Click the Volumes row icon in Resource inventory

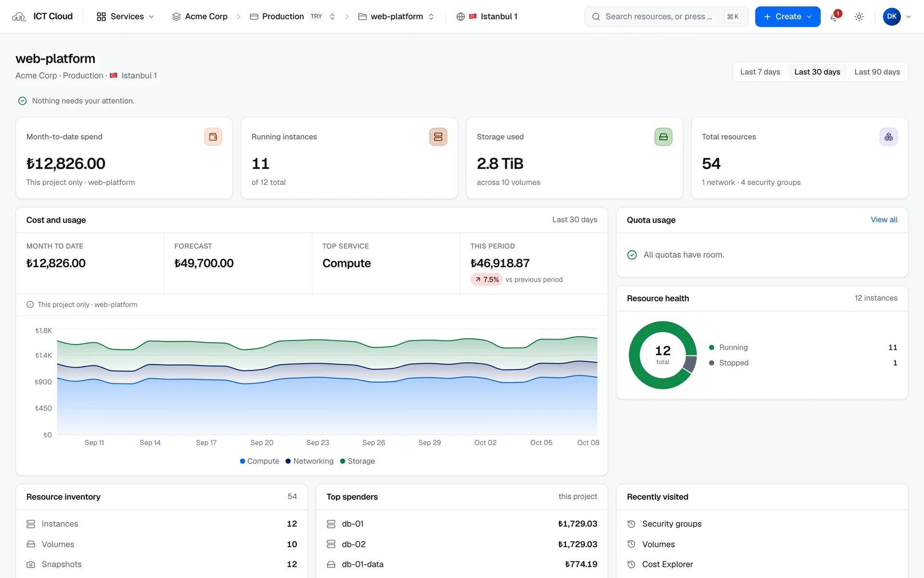31,544
